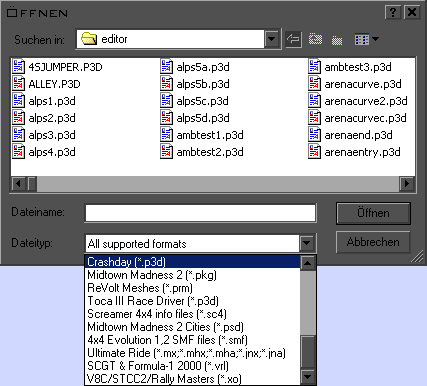The height and width of the screenshot is (386, 427).
Task: Click the file list scroll right arrow
Action: (407, 184)
